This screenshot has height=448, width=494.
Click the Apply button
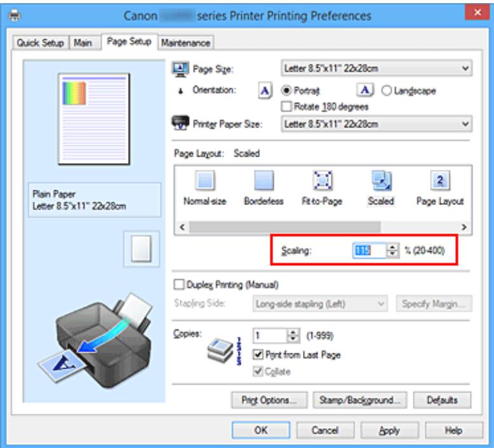point(390,430)
